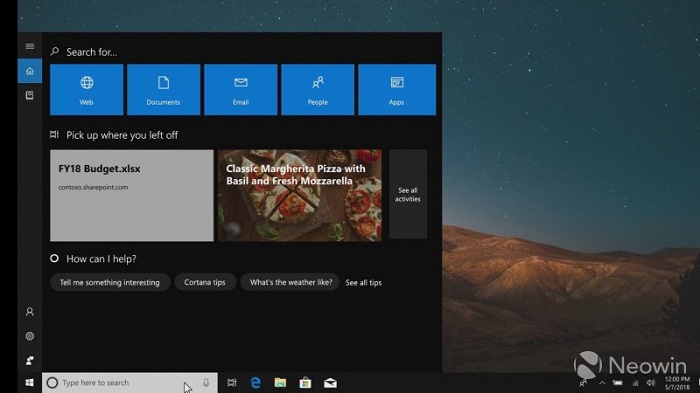Open the Notebook icon in sidebar
700x393 pixels.
click(30, 95)
